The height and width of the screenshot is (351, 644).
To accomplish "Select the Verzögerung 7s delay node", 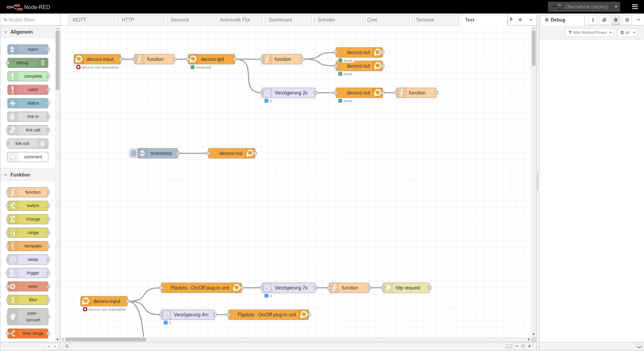I will click(x=289, y=288).
